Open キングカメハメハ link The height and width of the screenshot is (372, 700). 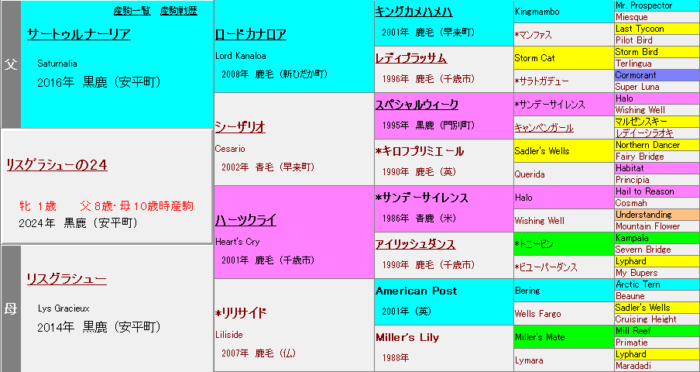coord(413,12)
